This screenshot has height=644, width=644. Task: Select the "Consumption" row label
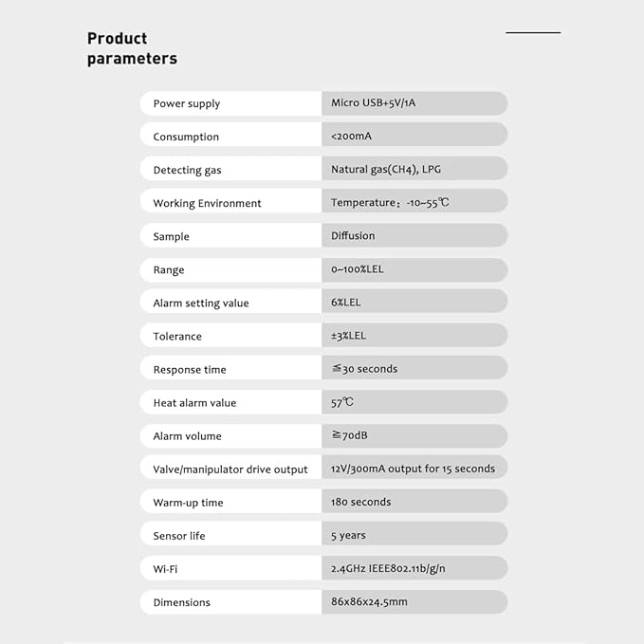click(x=186, y=137)
